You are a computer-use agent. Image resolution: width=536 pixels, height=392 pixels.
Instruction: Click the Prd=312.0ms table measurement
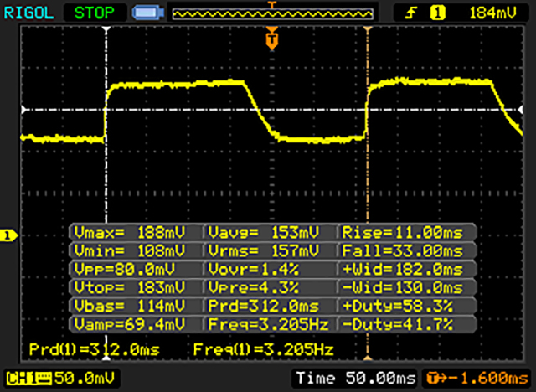tap(264, 306)
